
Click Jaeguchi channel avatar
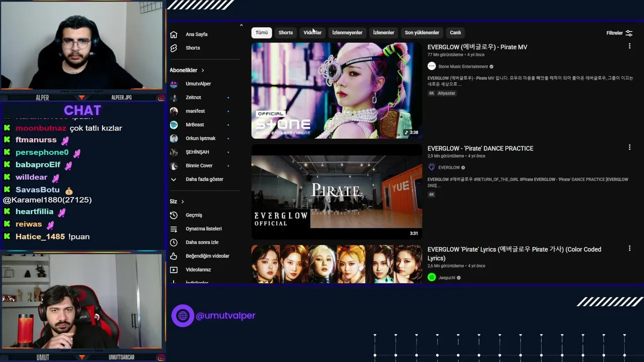coord(431,278)
